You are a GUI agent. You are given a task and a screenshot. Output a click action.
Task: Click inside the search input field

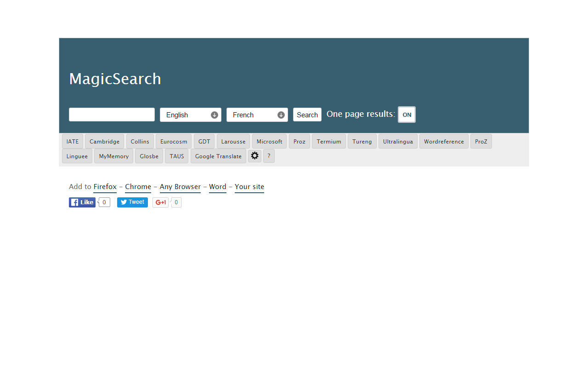tap(112, 114)
